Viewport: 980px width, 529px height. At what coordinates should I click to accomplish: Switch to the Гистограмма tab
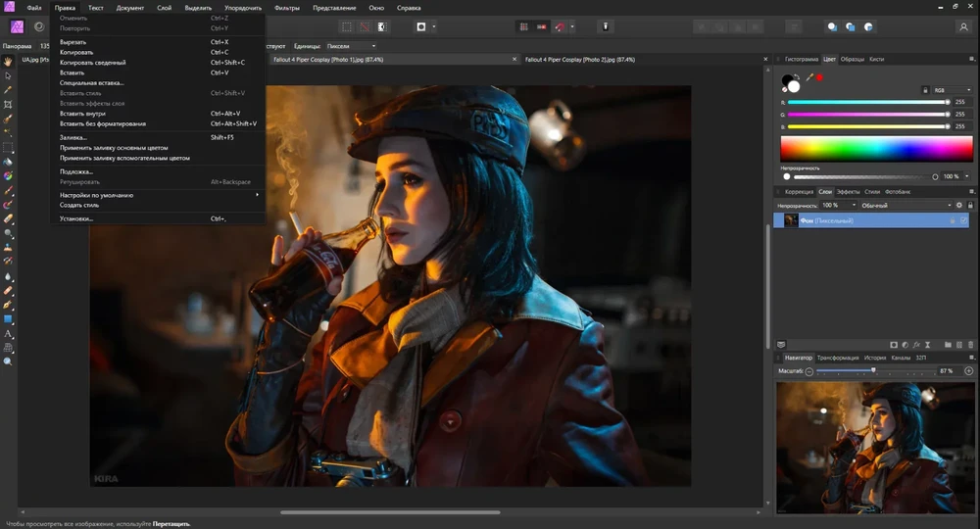802,59
